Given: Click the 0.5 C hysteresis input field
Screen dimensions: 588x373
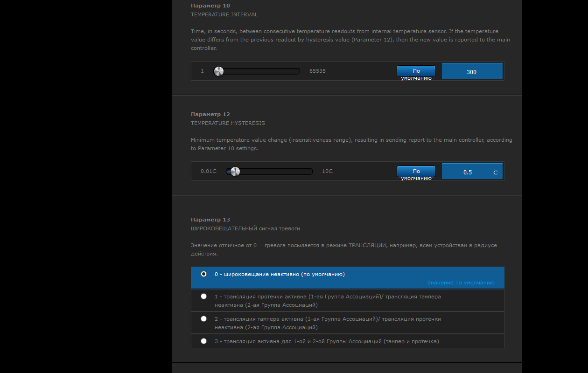Looking at the screenshot, I should [x=472, y=172].
